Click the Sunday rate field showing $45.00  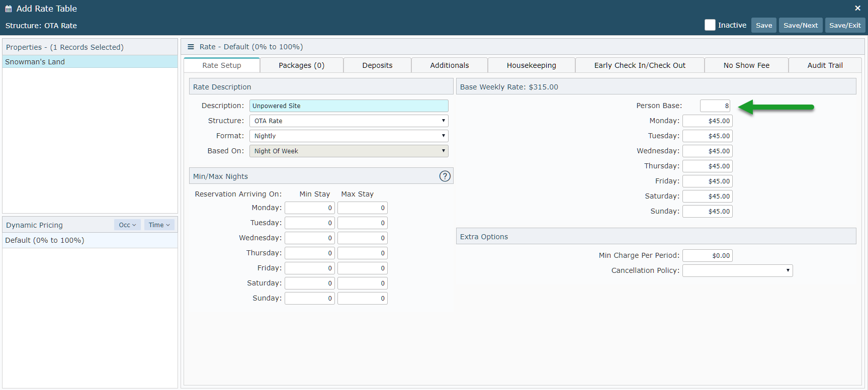708,211
